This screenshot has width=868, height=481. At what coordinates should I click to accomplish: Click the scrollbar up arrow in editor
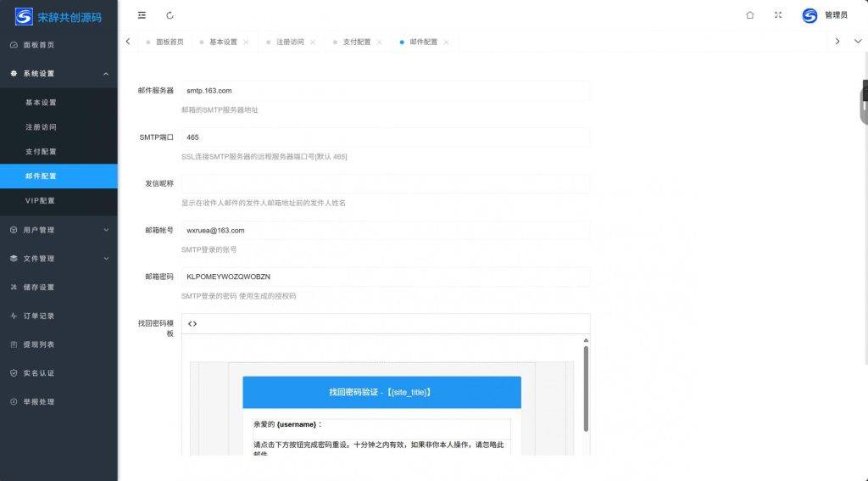click(586, 340)
